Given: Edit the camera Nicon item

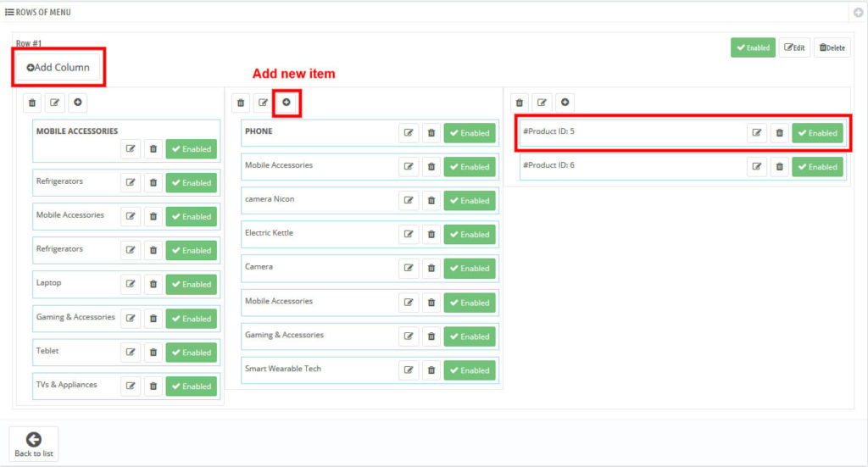Looking at the screenshot, I should 409,201.
